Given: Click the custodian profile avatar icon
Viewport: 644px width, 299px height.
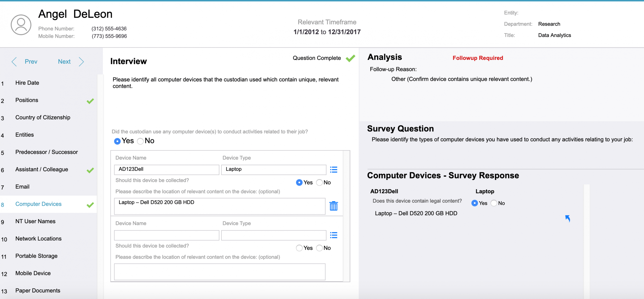Looking at the screenshot, I should tap(21, 25).
